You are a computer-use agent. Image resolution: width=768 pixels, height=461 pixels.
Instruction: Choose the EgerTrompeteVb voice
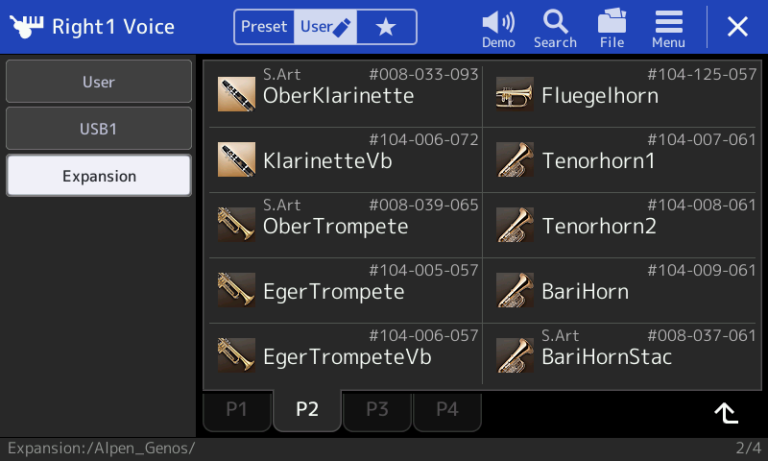(x=345, y=355)
